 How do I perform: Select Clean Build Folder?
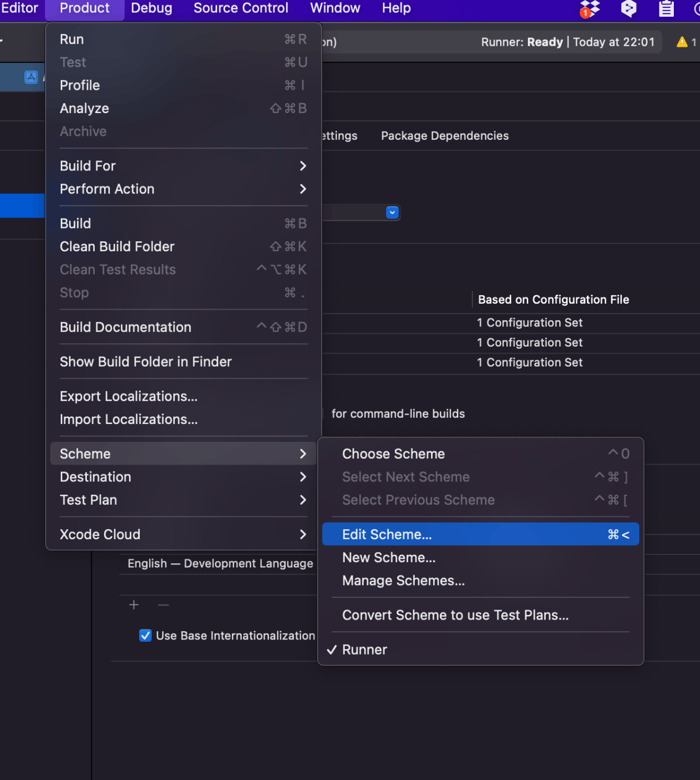click(x=183, y=246)
